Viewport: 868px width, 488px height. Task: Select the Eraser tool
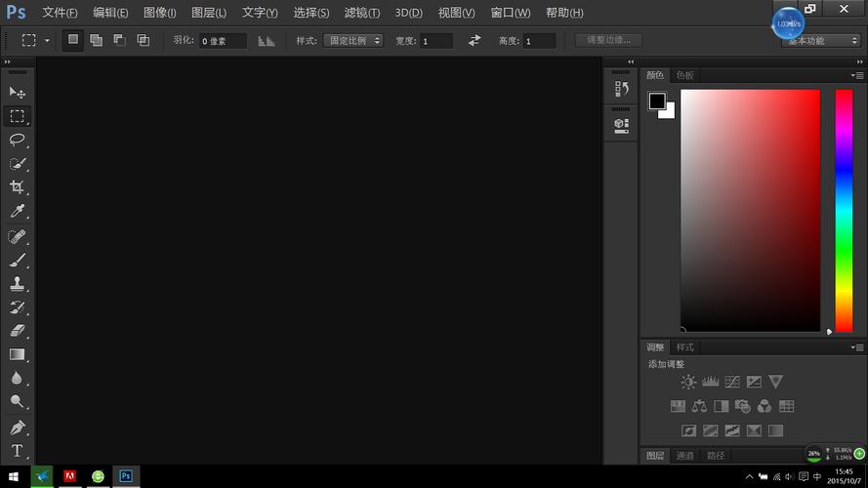pyautogui.click(x=18, y=331)
